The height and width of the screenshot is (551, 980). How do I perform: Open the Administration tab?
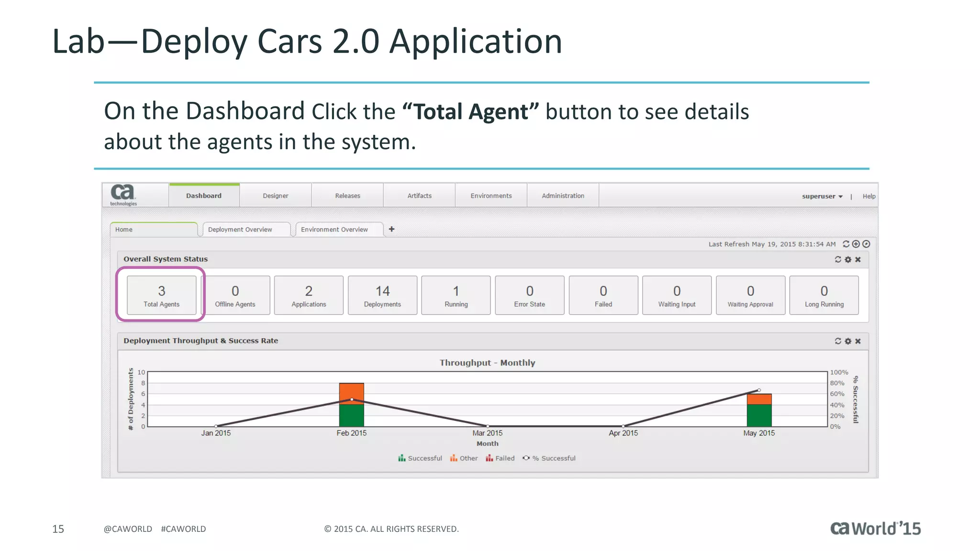(563, 196)
